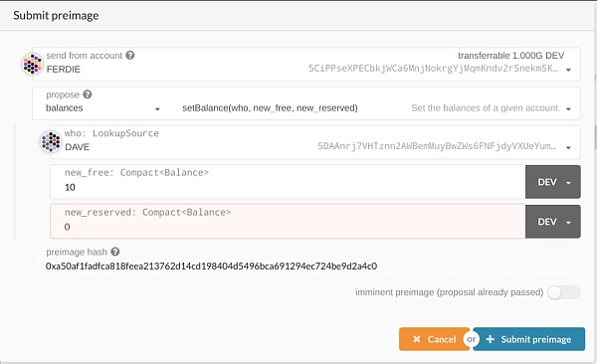Viewport: 597px width, 364px height.
Task: Click the X icon on Cancel
Action: point(417,339)
